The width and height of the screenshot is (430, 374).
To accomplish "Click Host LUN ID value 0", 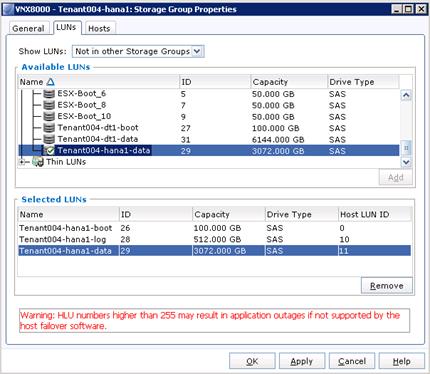I will [x=342, y=228].
